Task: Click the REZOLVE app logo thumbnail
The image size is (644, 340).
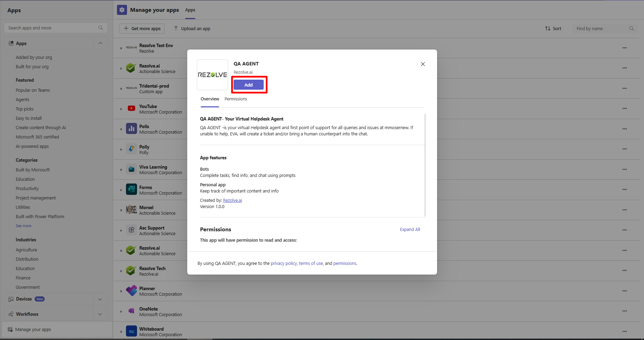Action: 212,75
